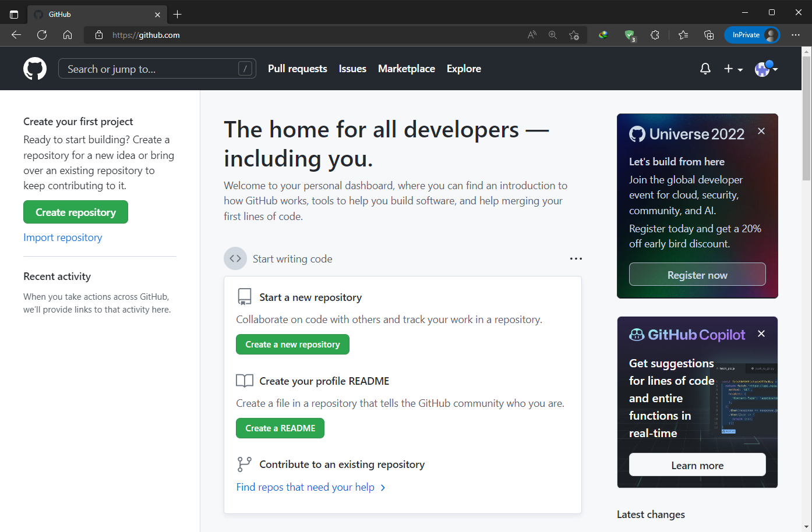812x532 pixels.
Task: Open the user avatar profile menu
Action: pos(765,69)
